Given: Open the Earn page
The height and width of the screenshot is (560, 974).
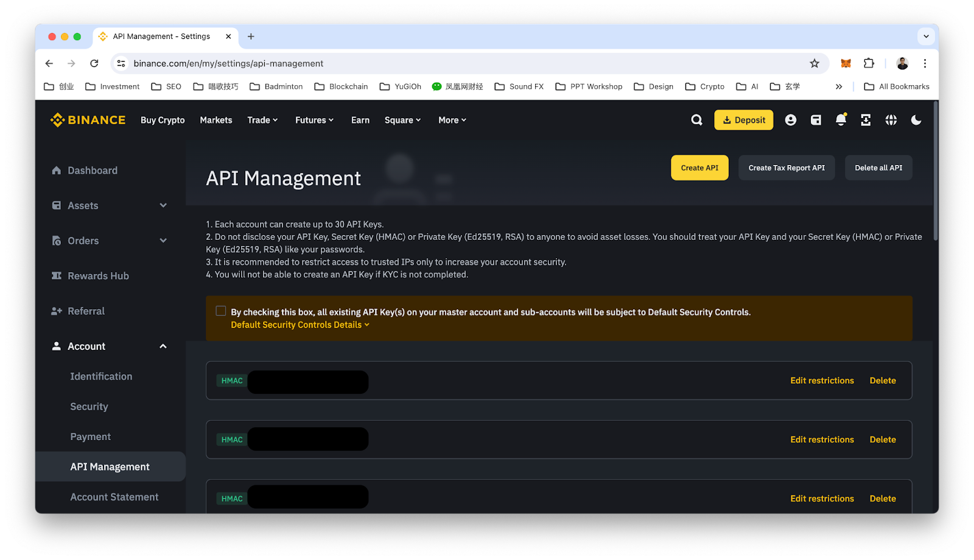Looking at the screenshot, I should point(360,120).
